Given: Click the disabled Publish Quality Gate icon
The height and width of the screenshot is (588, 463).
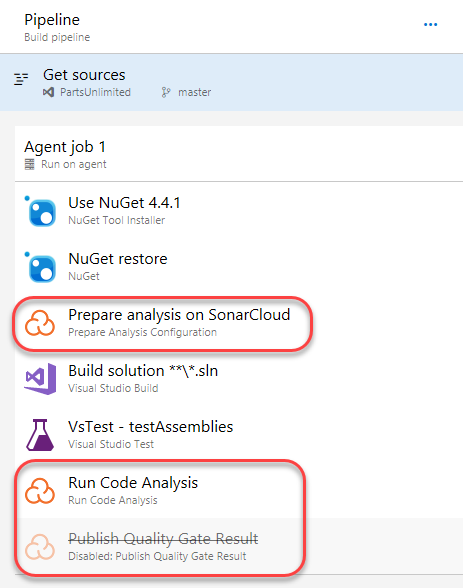Looking at the screenshot, I should [x=40, y=547].
